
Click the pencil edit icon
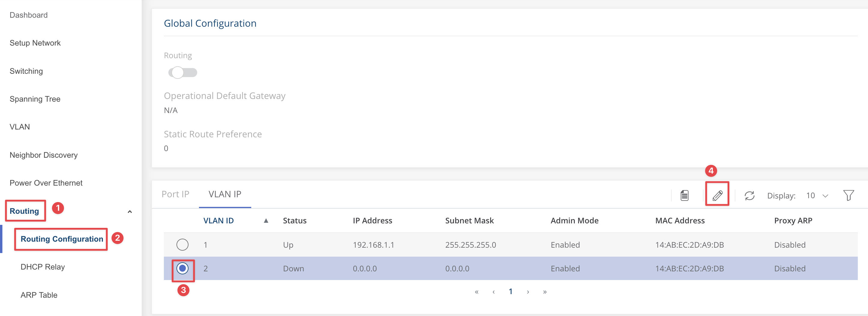717,195
